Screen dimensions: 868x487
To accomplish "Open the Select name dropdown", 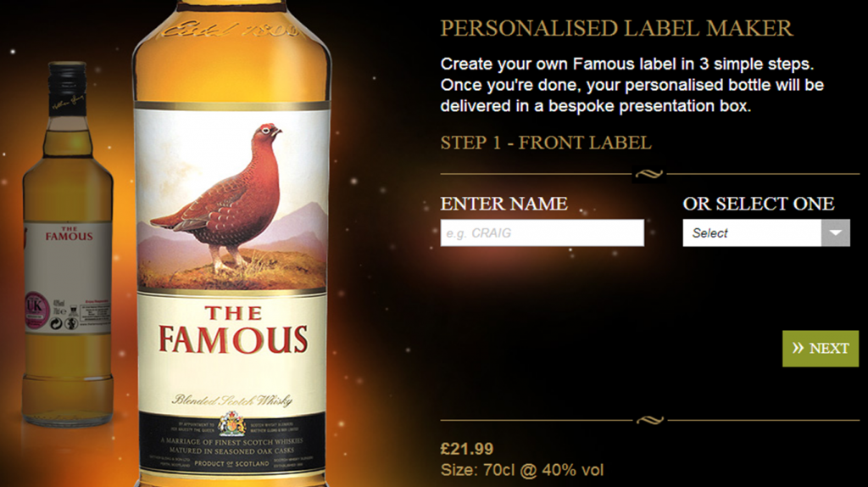I will tap(766, 232).
